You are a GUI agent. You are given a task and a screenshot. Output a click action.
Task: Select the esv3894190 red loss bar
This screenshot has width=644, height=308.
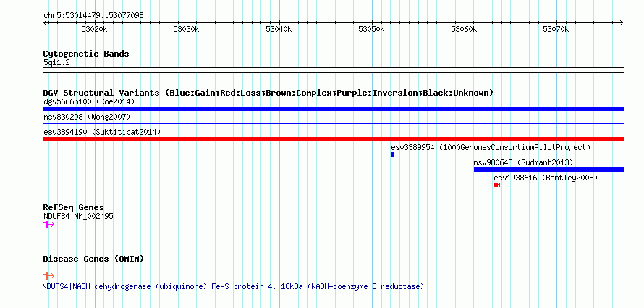[x=333, y=139]
